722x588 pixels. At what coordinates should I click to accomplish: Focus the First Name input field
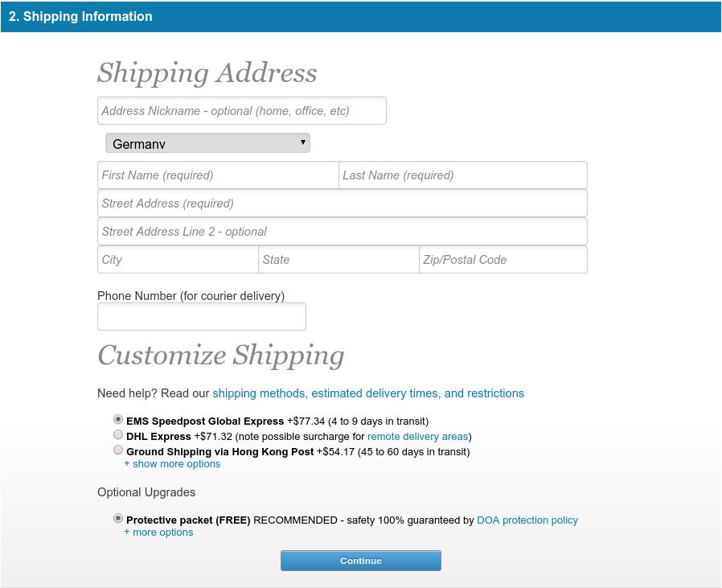pos(218,175)
